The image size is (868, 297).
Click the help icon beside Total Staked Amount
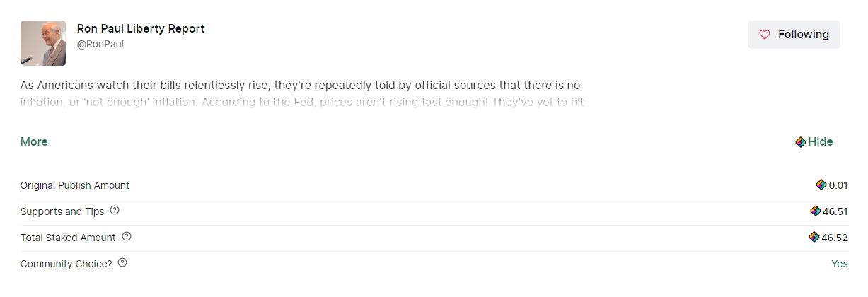[127, 237]
